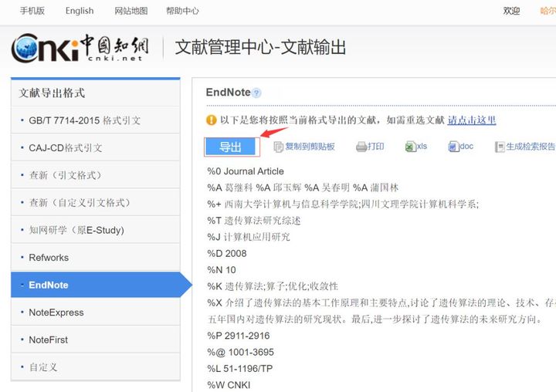Screen dimensions: 556x392
Task: Click the EndNote help question-mark icon
Action: click(256, 93)
